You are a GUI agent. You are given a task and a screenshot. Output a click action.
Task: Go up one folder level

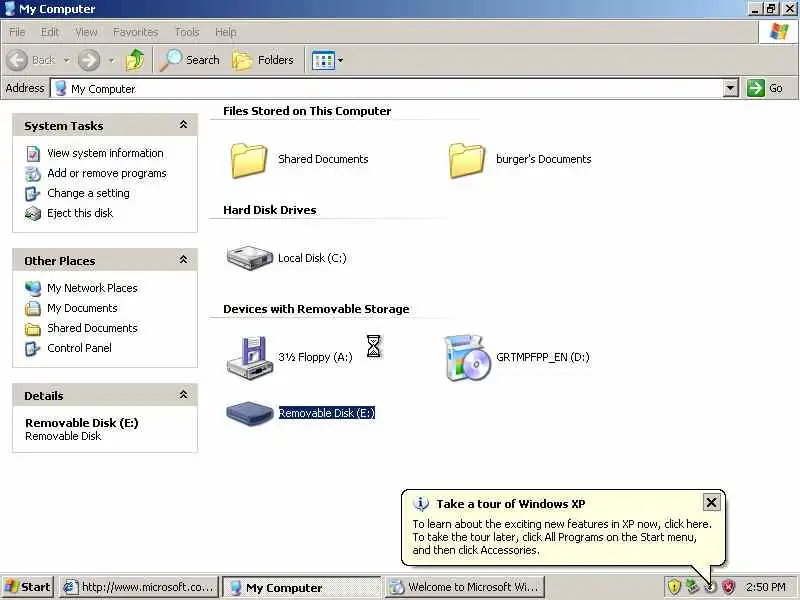135,60
